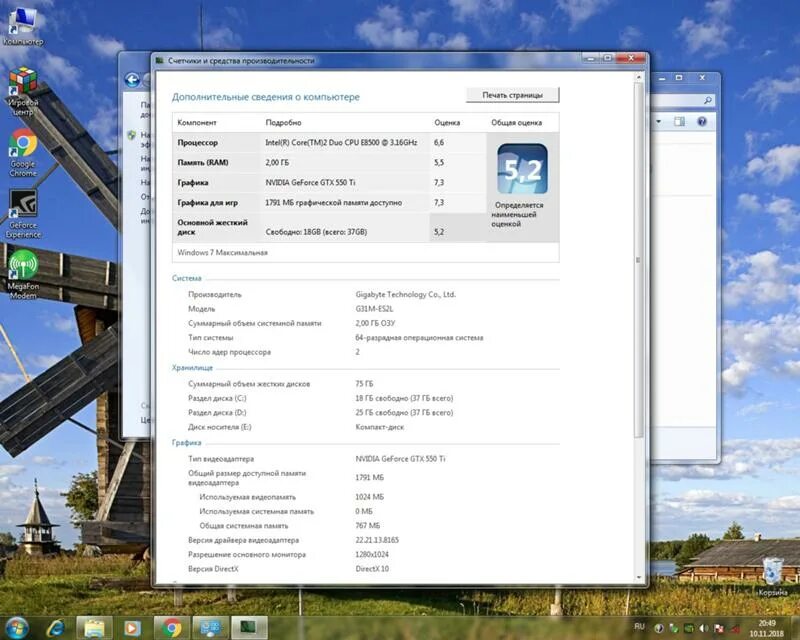Viewport: 800px width, 640px height.
Task: Click the vertical scrollbar thumb of performance window
Action: [x=639, y=259]
